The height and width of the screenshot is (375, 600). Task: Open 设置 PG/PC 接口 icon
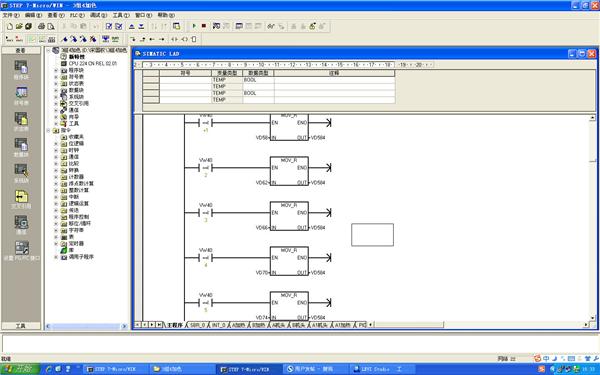point(21,251)
